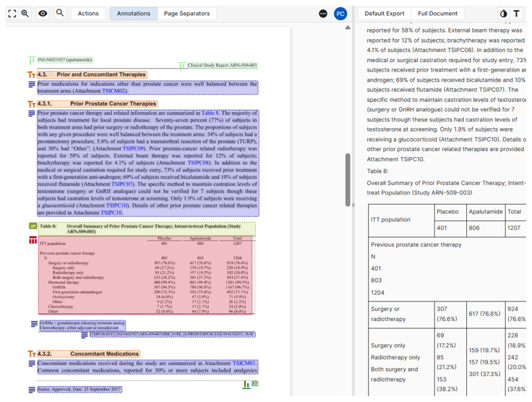
Task: Toggle annotation visibility with eye icon
Action: pyautogui.click(x=43, y=13)
